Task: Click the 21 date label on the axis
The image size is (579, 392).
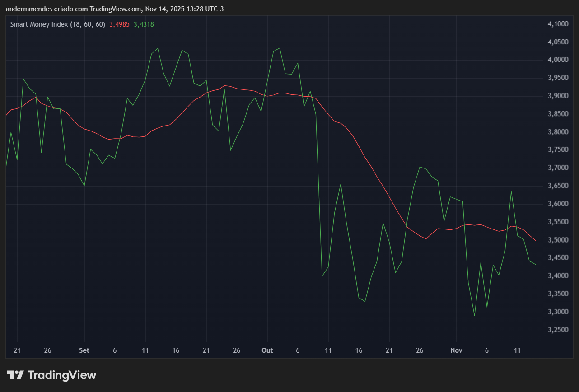Action: point(17,350)
